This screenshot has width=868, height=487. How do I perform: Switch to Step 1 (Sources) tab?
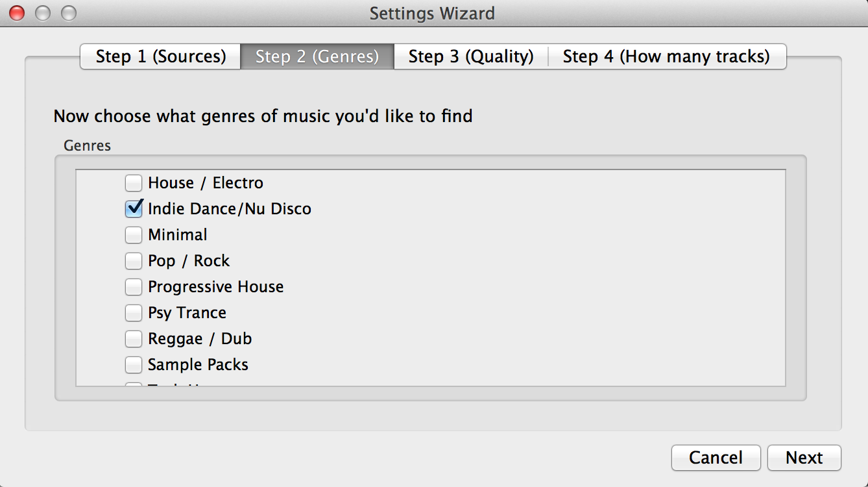coord(160,56)
